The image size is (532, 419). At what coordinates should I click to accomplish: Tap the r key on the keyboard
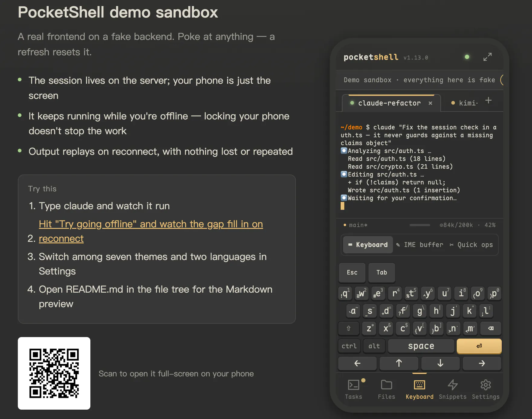(395, 293)
